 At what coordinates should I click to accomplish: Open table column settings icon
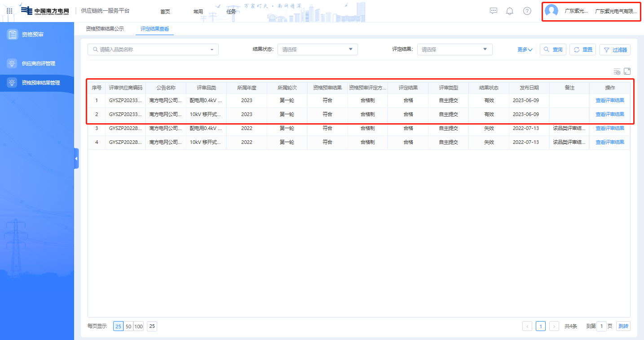[x=617, y=72]
